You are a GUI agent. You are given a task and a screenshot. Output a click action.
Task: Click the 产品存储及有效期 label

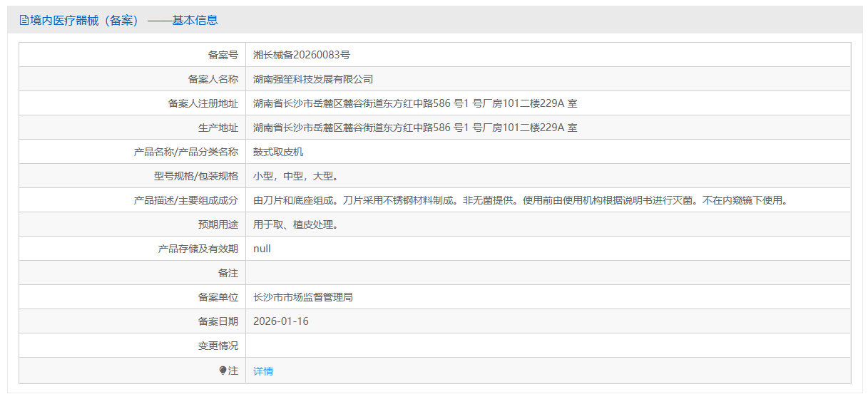tap(198, 249)
